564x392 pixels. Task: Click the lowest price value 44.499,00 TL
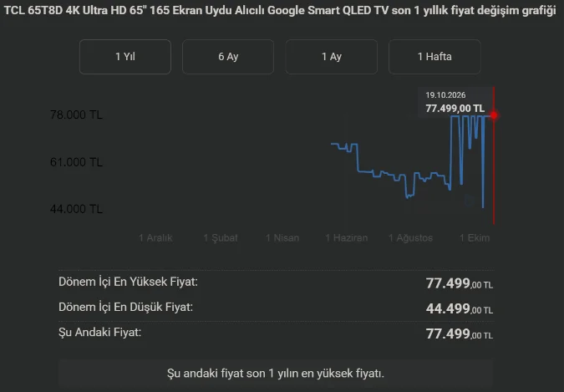(x=460, y=309)
